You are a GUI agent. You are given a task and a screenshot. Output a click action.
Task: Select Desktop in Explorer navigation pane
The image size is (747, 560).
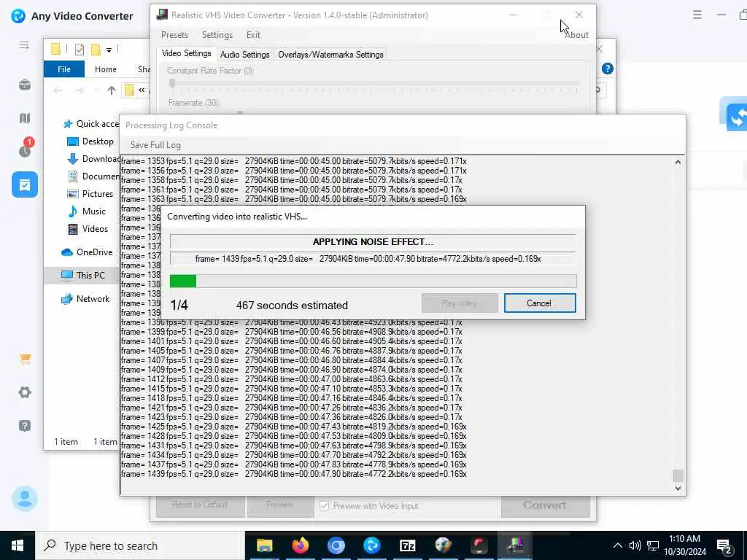[90, 141]
